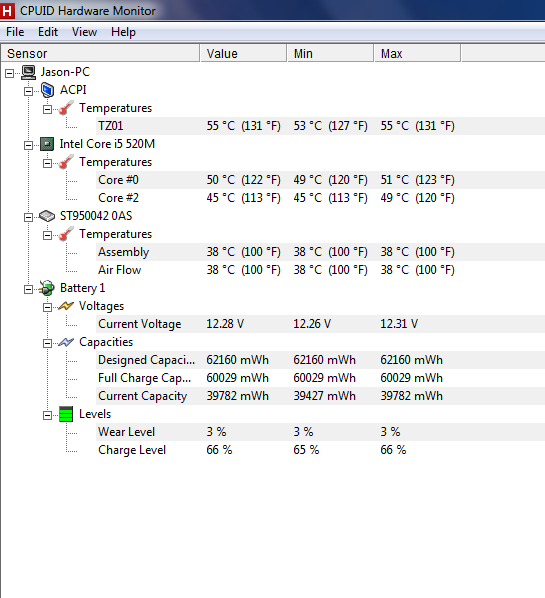Select the Assembly temperature row
Screen dimensions: 545x598
320,252
